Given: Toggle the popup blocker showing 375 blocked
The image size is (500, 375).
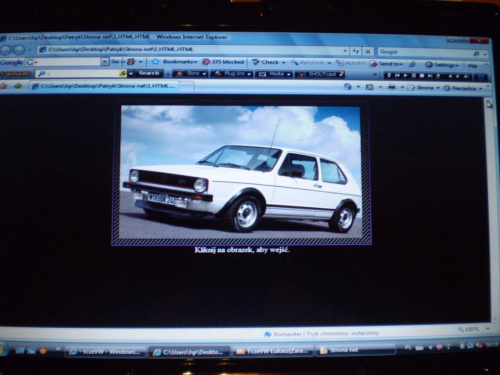Looking at the screenshot, I should click(x=223, y=62).
